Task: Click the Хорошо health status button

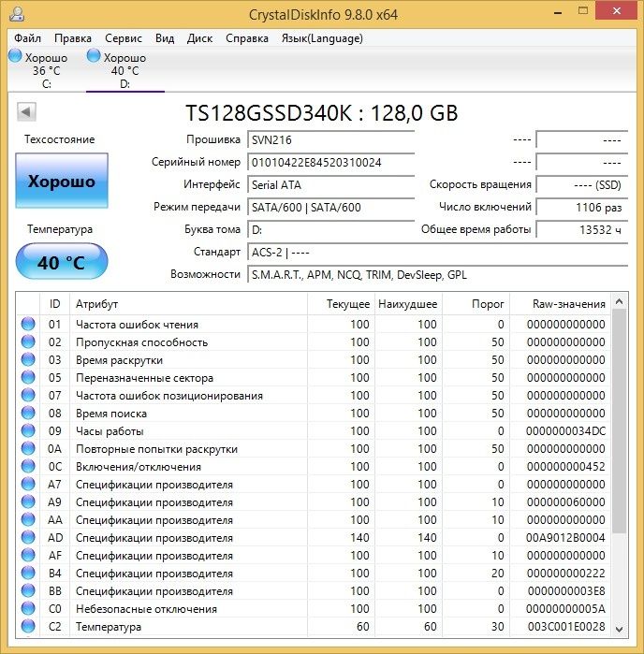Action: coord(62,181)
